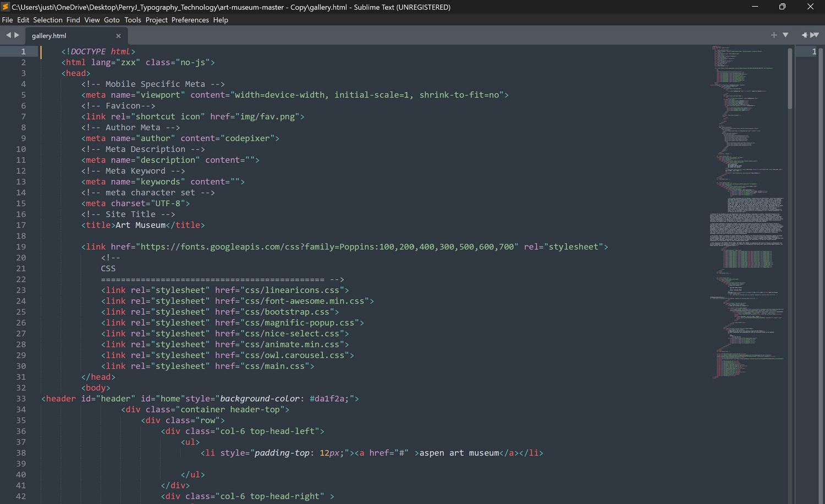Open the Edit menu

tap(23, 20)
